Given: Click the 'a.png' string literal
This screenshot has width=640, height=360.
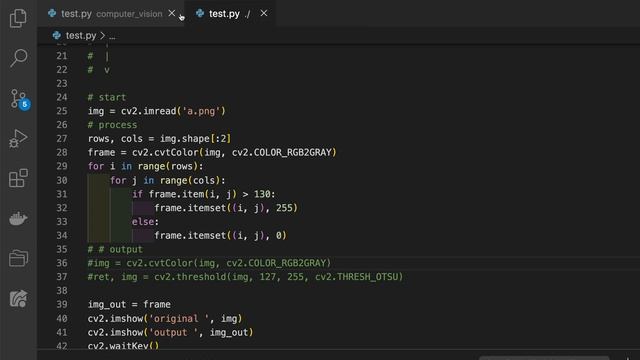Looking at the screenshot, I should pos(201,111).
